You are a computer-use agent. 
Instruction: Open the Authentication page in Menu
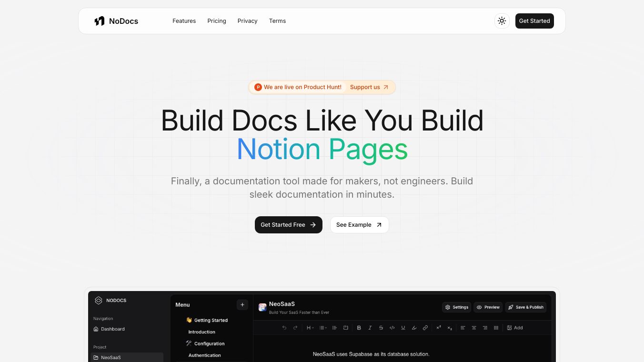coord(205,355)
